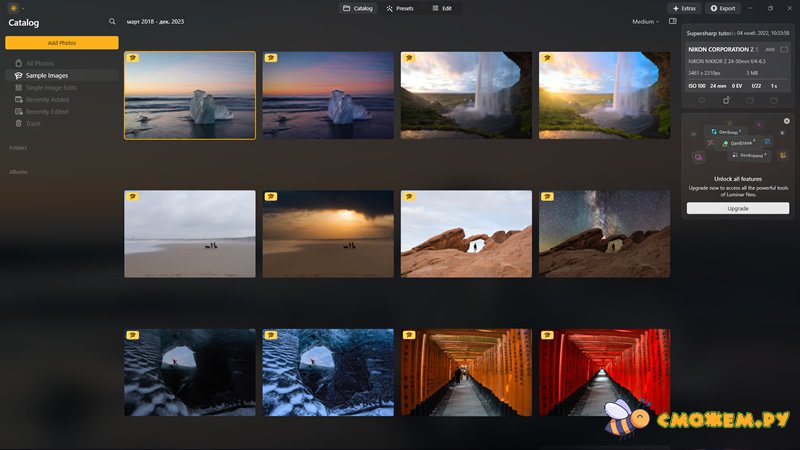
Task: Open the Luminar Neo logo menu
Action: click(13, 8)
